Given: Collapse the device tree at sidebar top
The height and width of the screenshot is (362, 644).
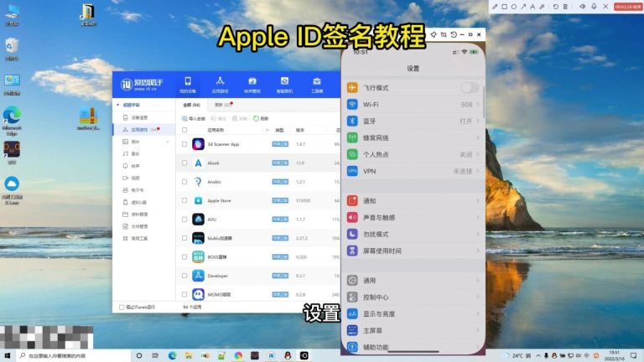Looking at the screenshot, I should coord(118,105).
